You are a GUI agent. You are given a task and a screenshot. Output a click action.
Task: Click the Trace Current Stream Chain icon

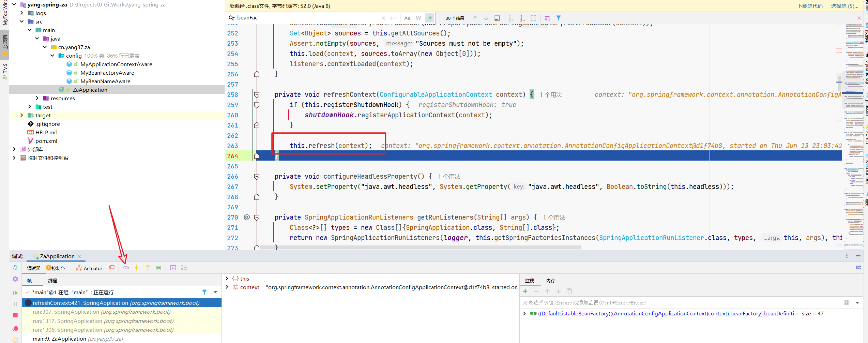[x=184, y=268]
